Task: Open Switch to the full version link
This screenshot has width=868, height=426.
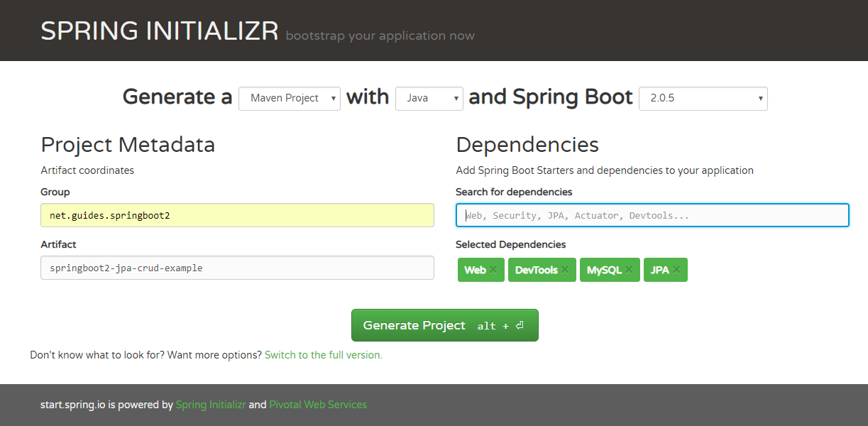Action: tap(323, 354)
